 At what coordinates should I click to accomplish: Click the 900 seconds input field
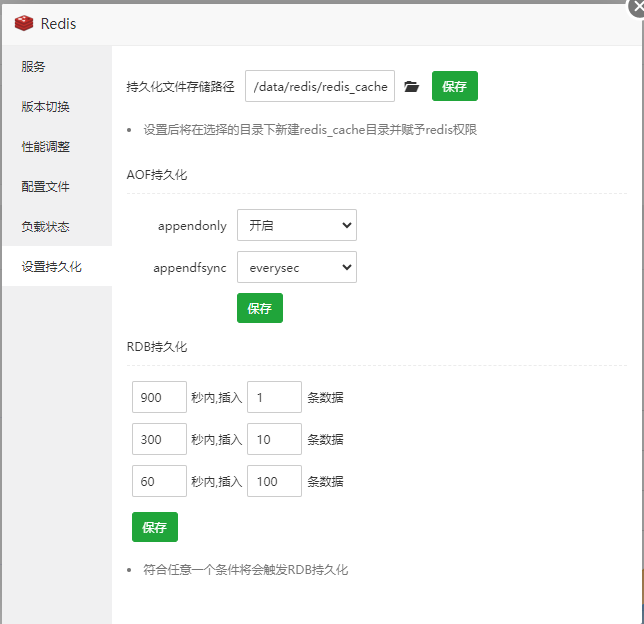click(x=159, y=397)
